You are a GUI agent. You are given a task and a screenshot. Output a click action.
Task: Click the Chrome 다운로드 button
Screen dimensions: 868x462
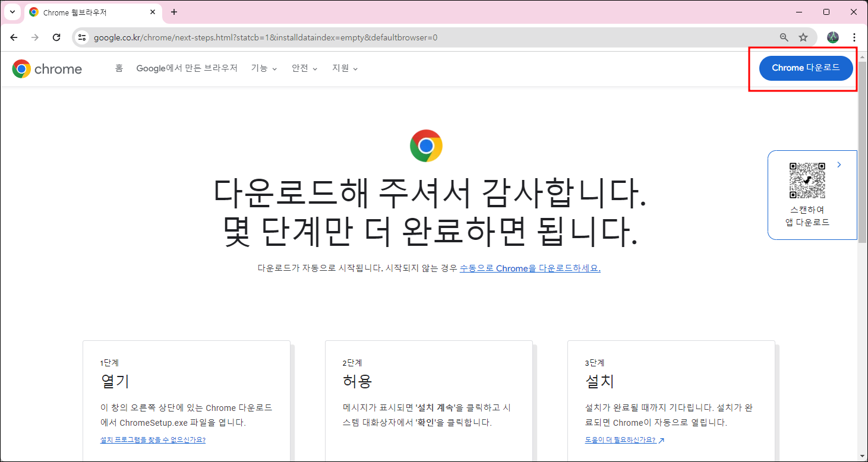(806, 68)
